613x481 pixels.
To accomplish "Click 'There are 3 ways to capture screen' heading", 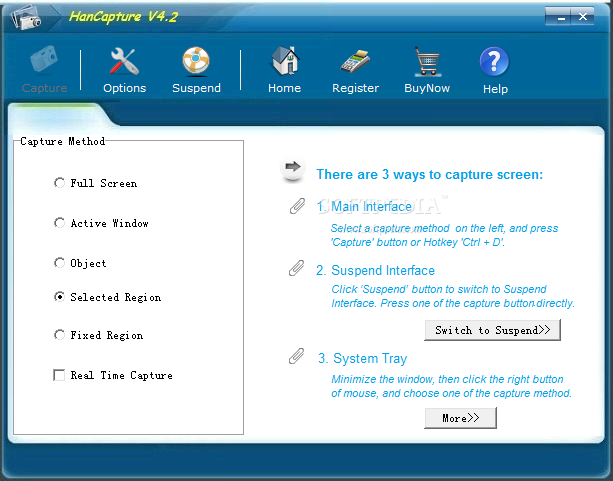I will pos(430,174).
